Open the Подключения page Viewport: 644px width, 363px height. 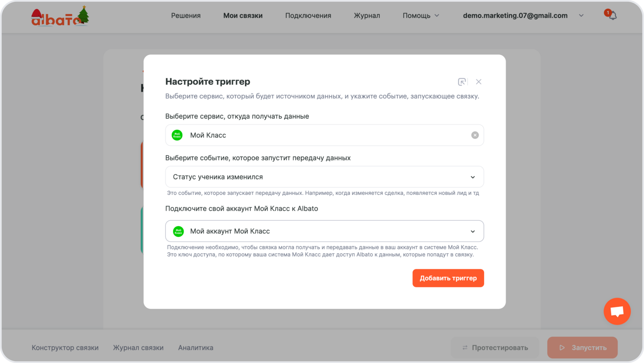point(308,16)
